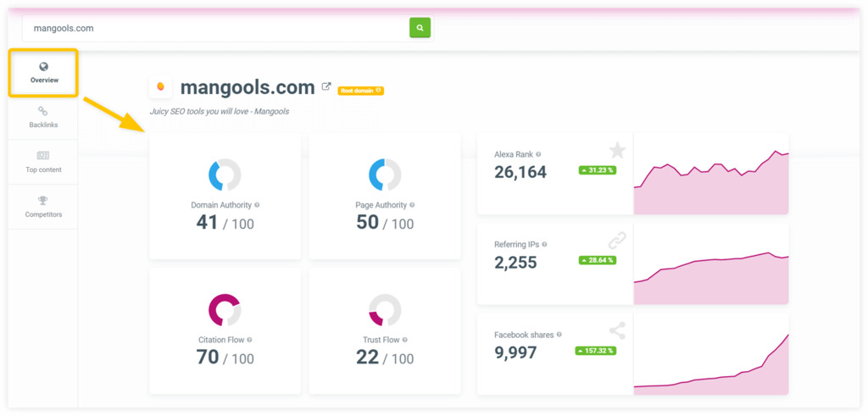Click the Facebook shares share icon

pyautogui.click(x=617, y=331)
